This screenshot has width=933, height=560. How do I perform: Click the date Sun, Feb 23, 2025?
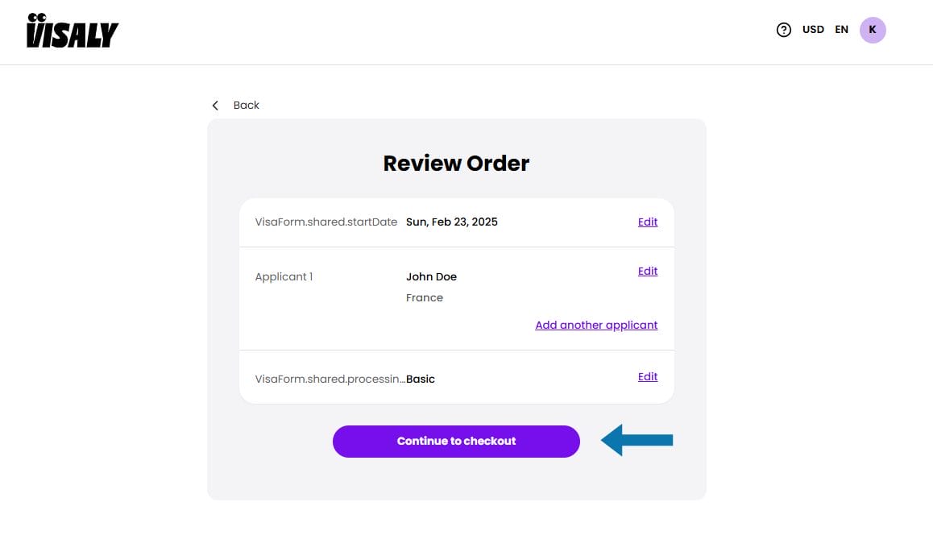451,222
